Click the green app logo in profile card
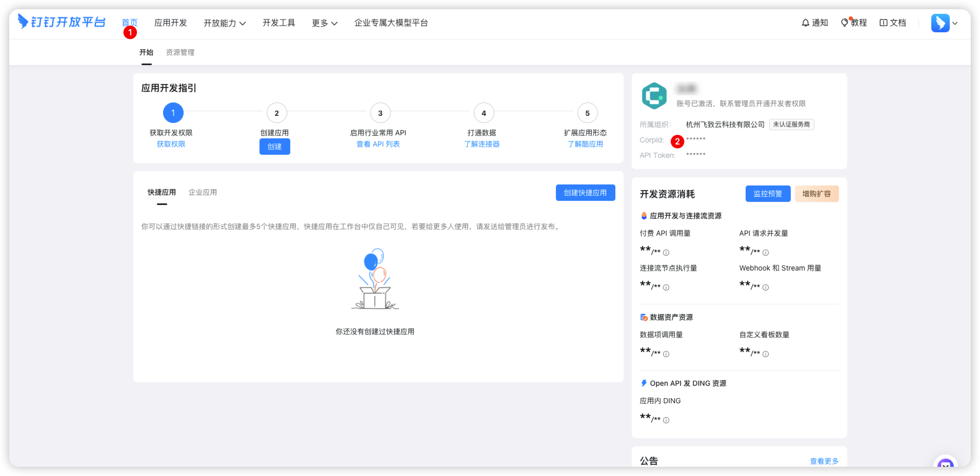The image size is (980, 476). coord(654,95)
